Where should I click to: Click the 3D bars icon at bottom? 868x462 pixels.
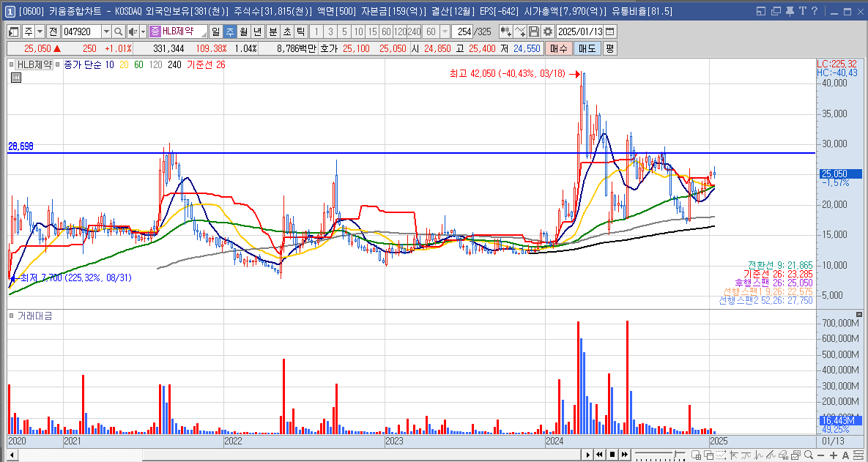pos(783,455)
